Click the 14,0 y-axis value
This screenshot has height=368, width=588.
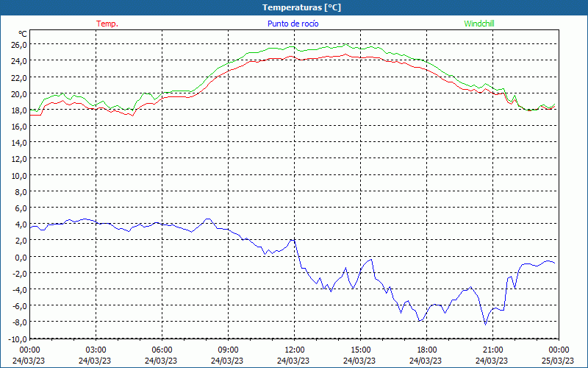tap(19, 143)
